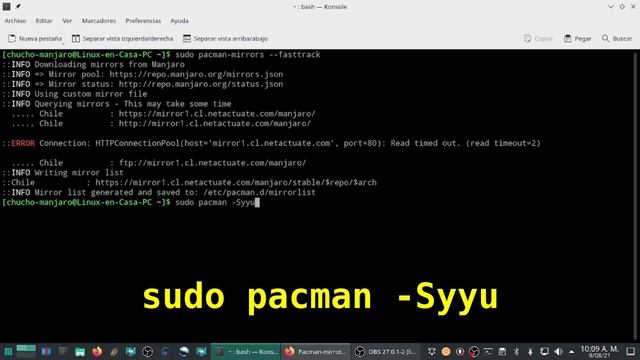640x360 pixels.
Task: Open the Archivo menu
Action: pos(15,21)
